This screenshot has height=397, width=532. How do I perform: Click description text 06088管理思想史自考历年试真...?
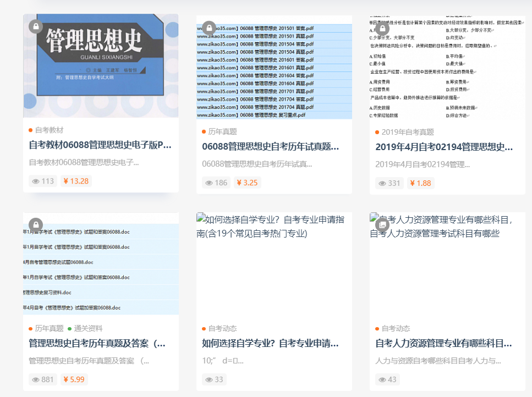tap(257, 164)
